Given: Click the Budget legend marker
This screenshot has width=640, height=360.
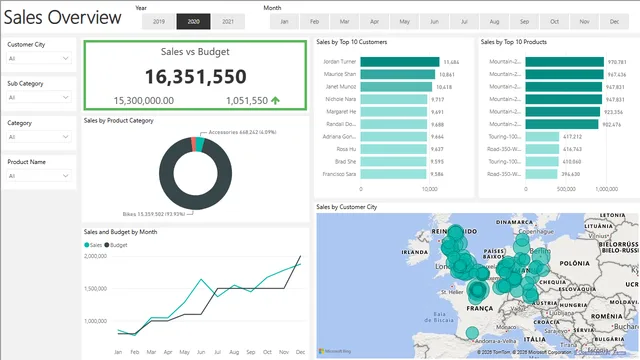Looking at the screenshot, I should point(107,245).
